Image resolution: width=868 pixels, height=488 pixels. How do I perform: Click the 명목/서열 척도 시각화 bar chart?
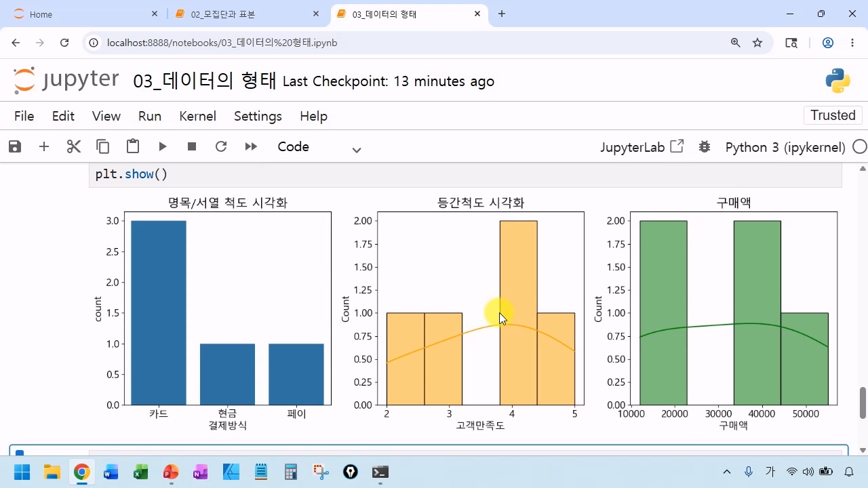click(227, 308)
